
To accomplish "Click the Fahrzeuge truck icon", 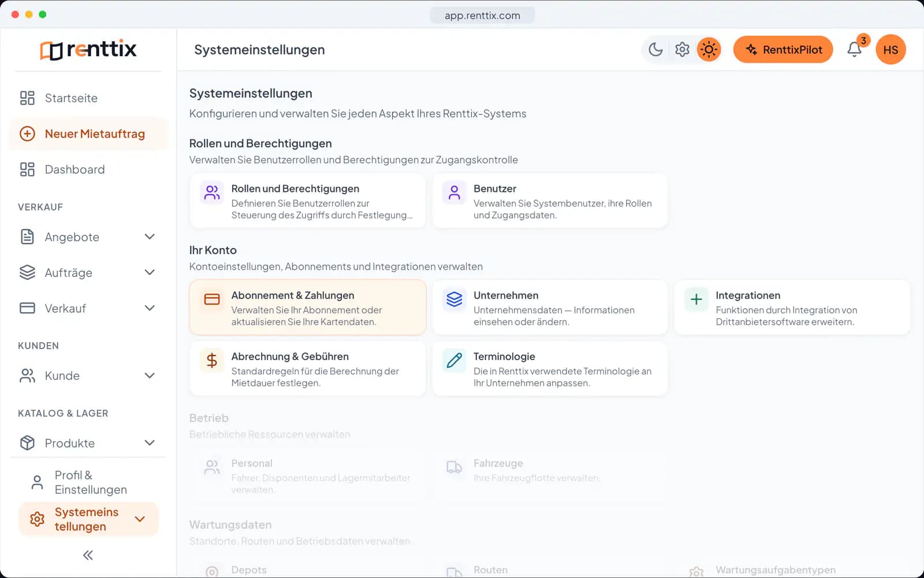I will pyautogui.click(x=454, y=467).
